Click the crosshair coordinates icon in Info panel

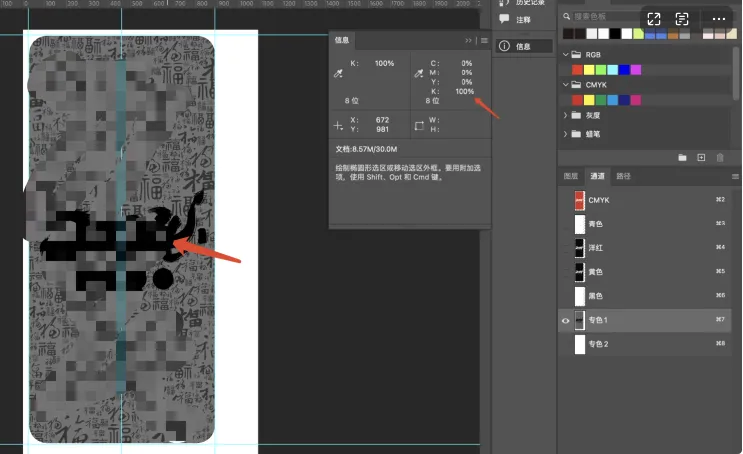click(338, 126)
